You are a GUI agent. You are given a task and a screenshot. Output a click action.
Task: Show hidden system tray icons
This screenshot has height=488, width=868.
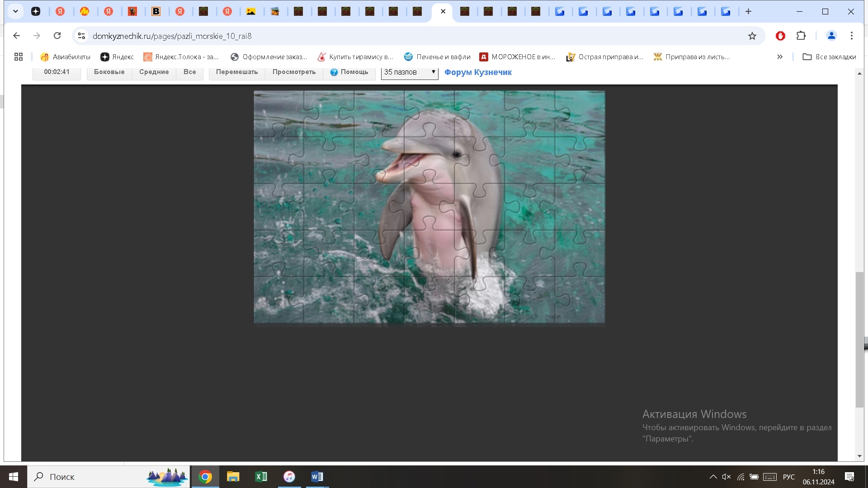point(713,477)
